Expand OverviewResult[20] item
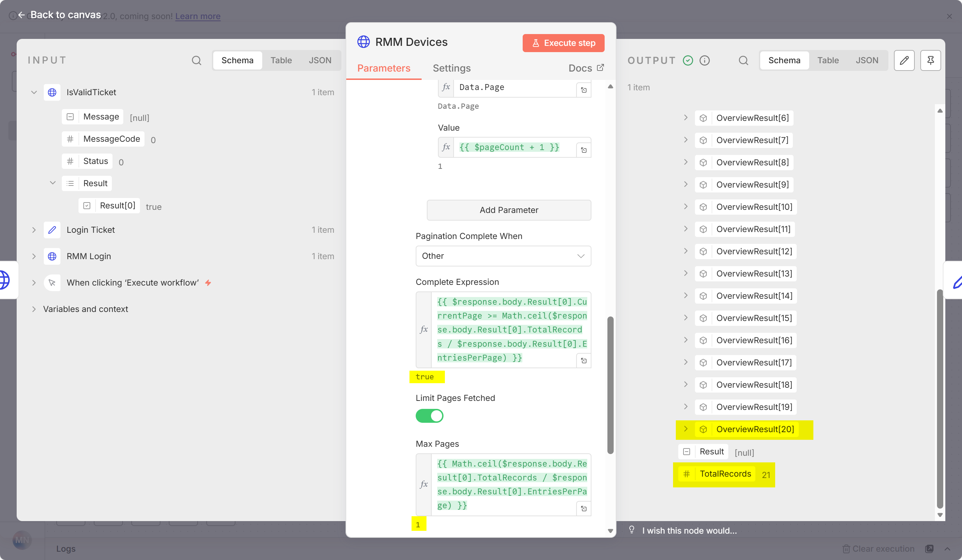 coord(686,429)
